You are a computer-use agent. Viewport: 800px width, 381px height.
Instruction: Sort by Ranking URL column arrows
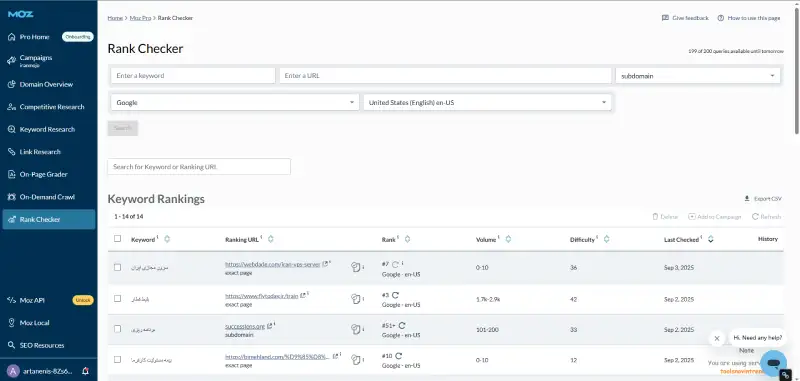(271, 239)
